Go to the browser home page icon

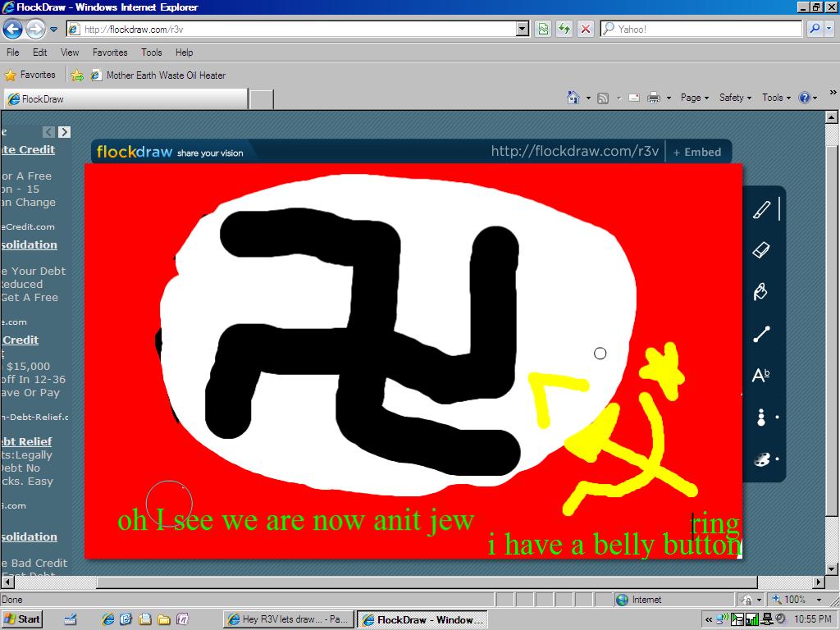573,98
